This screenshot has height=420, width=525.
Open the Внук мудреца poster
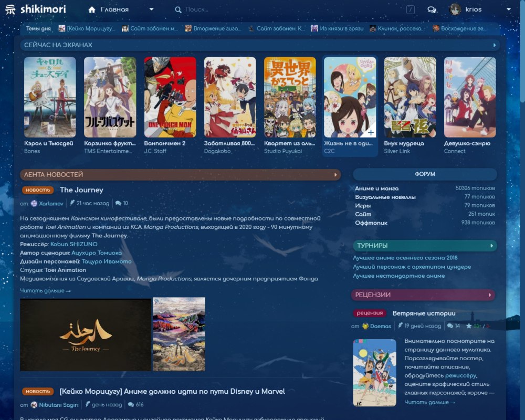[410, 97]
